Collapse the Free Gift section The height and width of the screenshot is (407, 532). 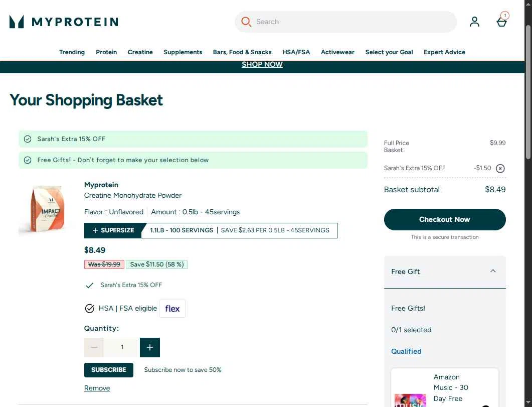493,271
